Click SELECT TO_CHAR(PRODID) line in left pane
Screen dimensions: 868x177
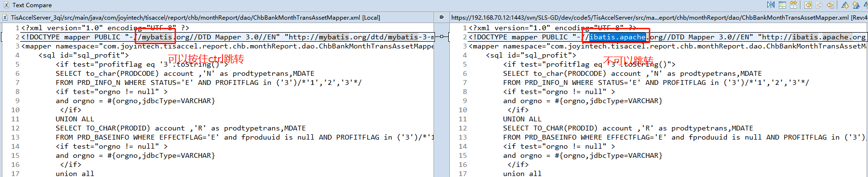click(181, 128)
